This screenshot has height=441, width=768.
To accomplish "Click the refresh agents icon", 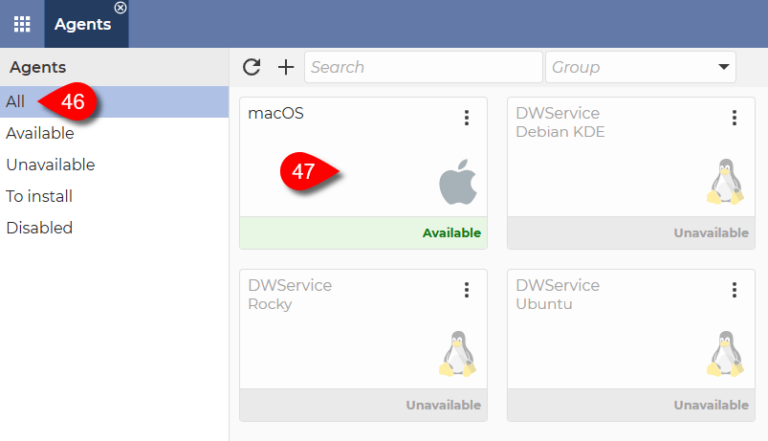I will (252, 67).
